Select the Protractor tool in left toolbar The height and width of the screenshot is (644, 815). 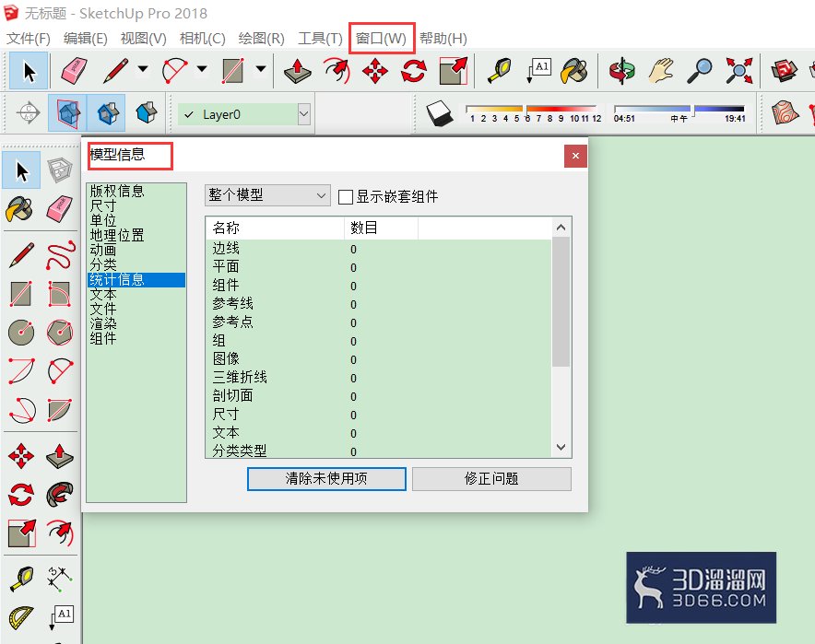click(x=21, y=617)
